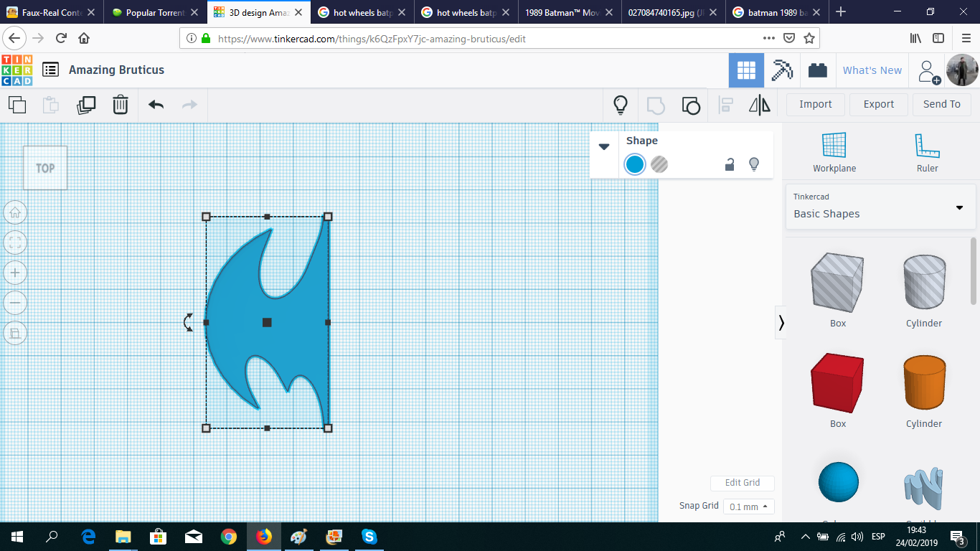
Task: Open Google Chrome from the taskbar
Action: pyautogui.click(x=229, y=536)
